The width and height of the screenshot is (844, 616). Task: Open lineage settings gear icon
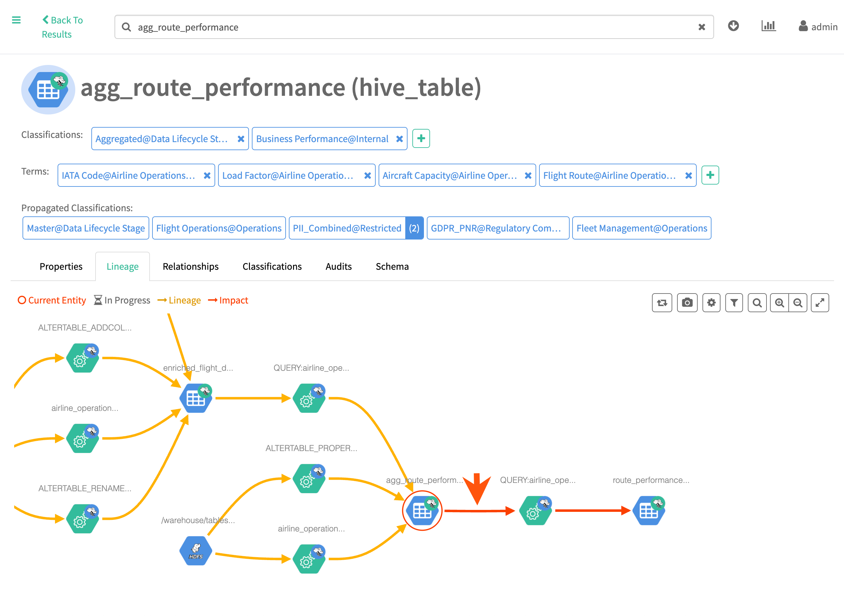[x=711, y=303]
